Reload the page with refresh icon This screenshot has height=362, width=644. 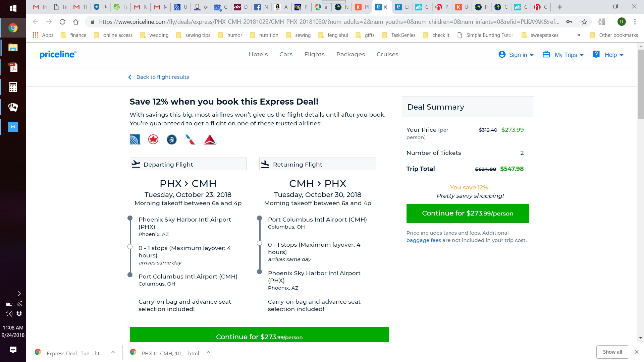click(62, 22)
